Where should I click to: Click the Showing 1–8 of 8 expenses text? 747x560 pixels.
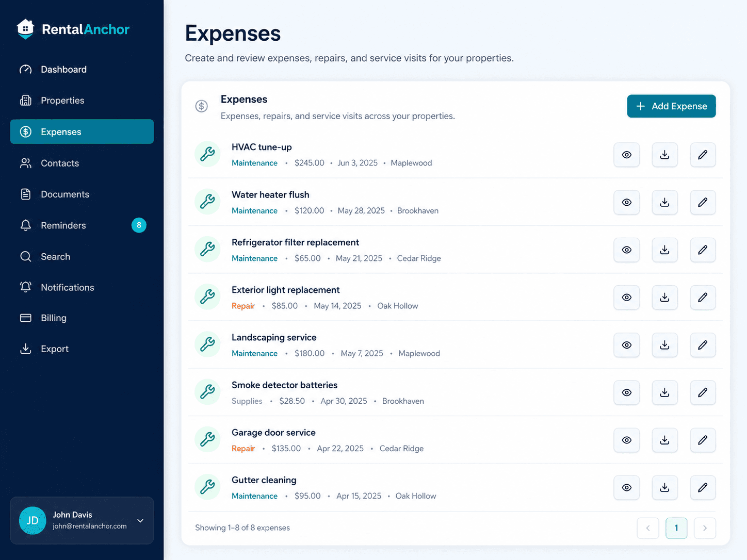tap(242, 528)
